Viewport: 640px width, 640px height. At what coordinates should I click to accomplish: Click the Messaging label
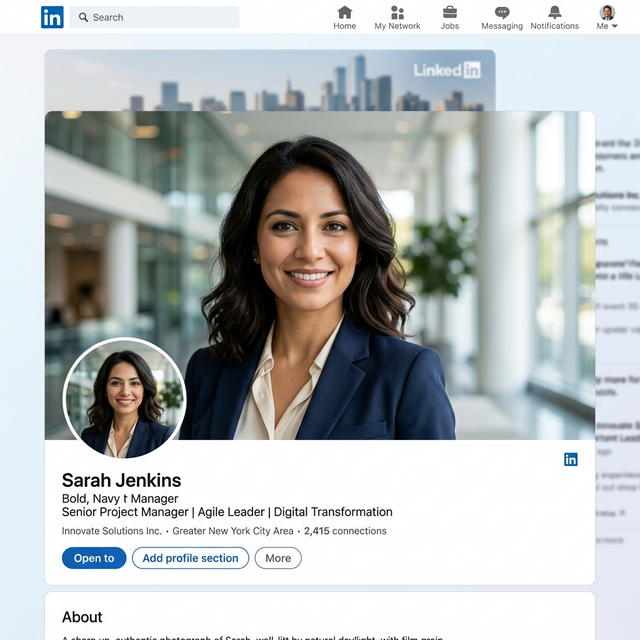(x=502, y=26)
